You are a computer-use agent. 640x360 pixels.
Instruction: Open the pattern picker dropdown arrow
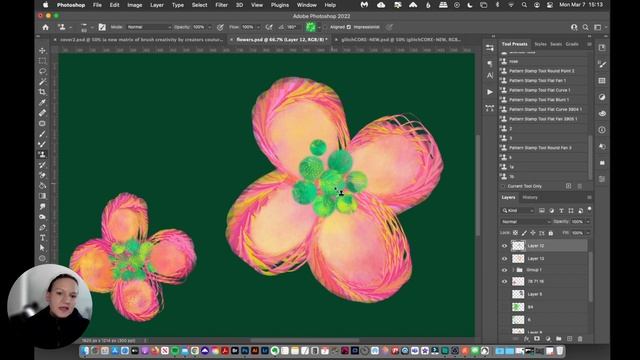(320, 27)
